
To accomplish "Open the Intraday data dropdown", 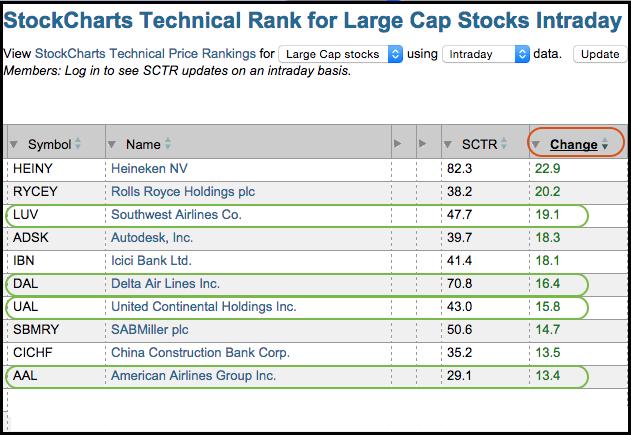I will pos(486,54).
